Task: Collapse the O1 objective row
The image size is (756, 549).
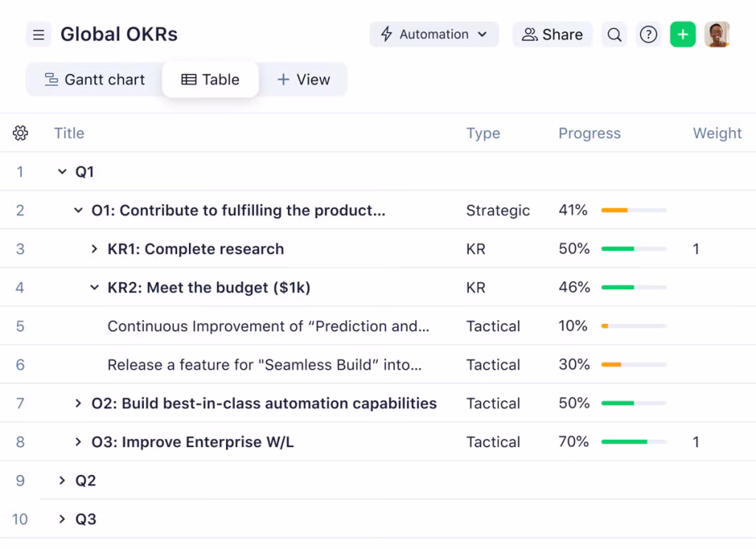Action: (x=78, y=211)
